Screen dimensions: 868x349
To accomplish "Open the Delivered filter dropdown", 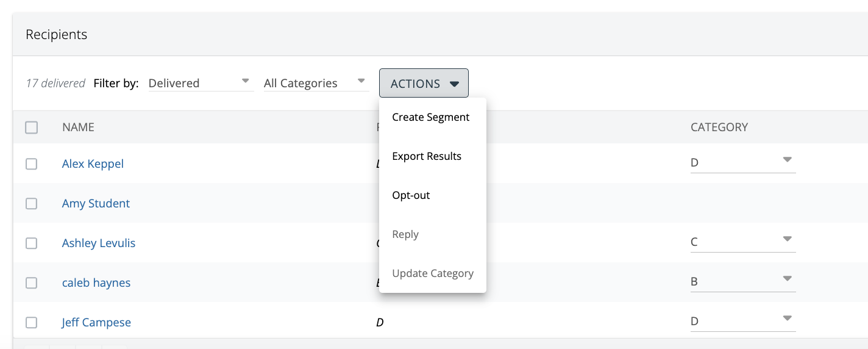I will [200, 83].
